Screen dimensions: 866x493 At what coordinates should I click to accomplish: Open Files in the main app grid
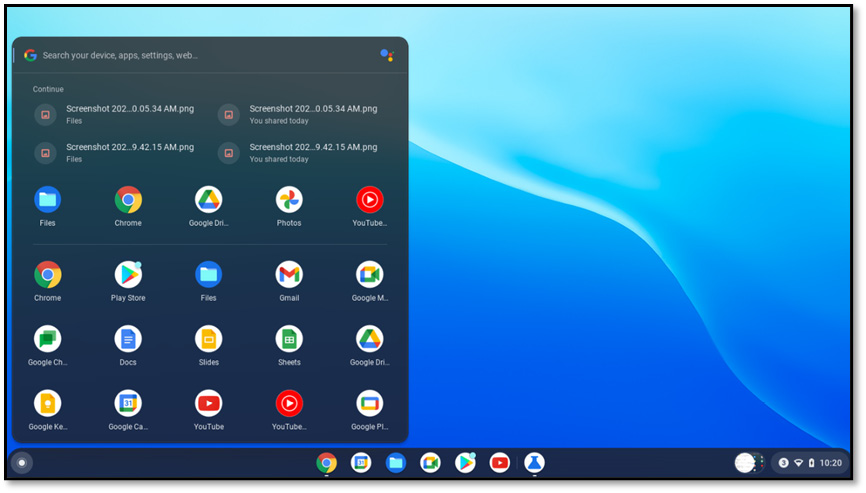(x=208, y=282)
